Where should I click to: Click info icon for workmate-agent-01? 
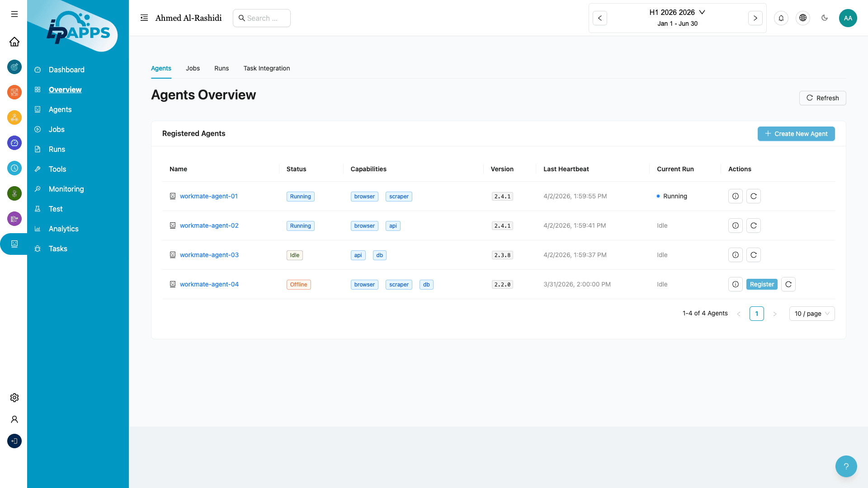(x=735, y=196)
